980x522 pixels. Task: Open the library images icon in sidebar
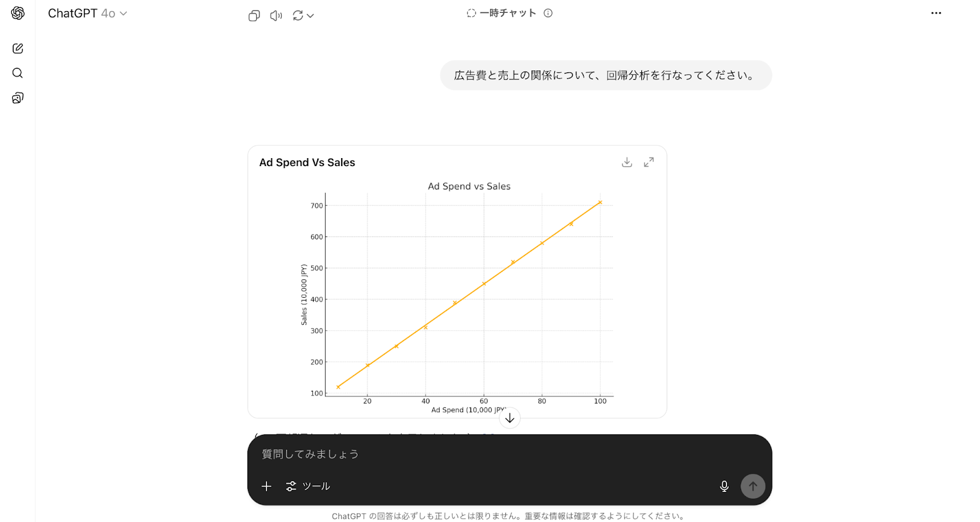pyautogui.click(x=18, y=98)
